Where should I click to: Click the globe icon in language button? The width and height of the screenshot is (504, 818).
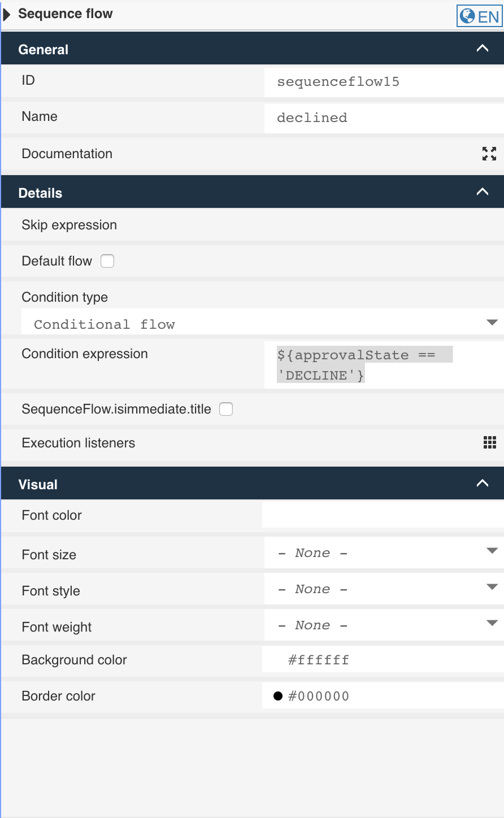[468, 16]
